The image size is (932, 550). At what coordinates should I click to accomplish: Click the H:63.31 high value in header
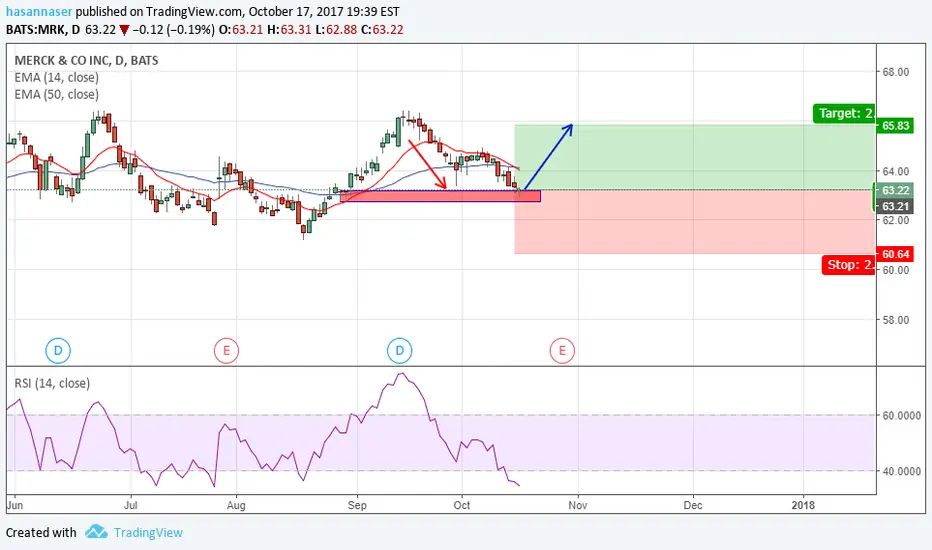click(x=289, y=29)
